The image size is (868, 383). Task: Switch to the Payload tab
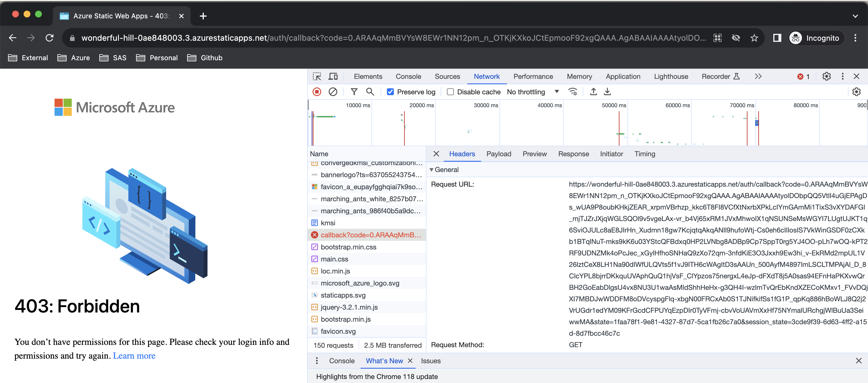point(499,154)
